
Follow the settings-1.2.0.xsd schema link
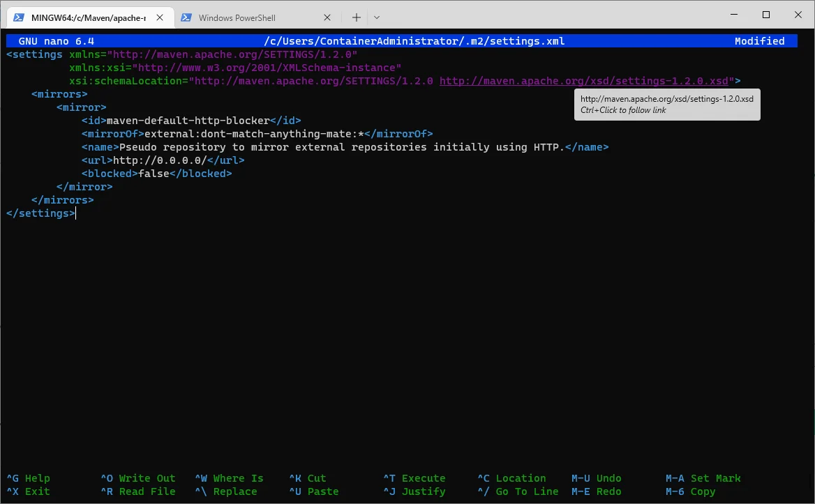coord(583,81)
